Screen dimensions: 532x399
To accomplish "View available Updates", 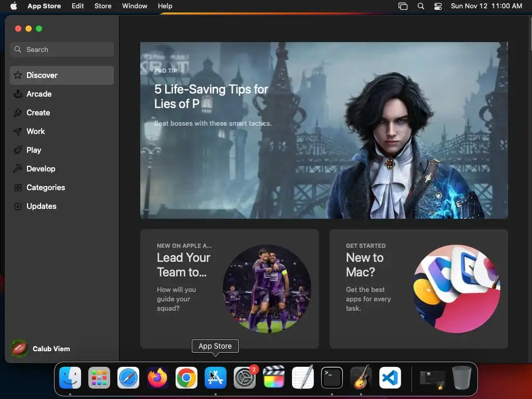I will (x=62, y=206).
